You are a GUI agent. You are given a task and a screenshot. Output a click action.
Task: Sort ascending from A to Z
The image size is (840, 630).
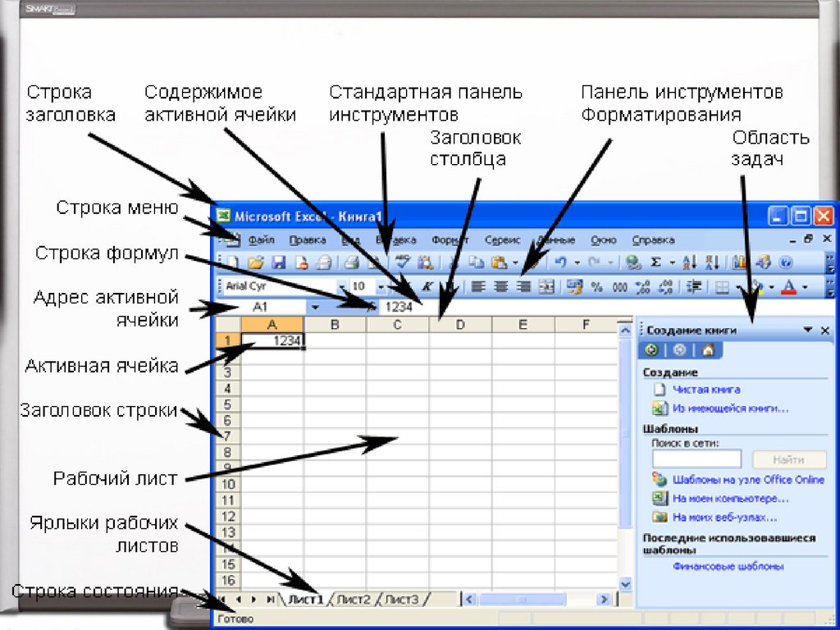690,262
